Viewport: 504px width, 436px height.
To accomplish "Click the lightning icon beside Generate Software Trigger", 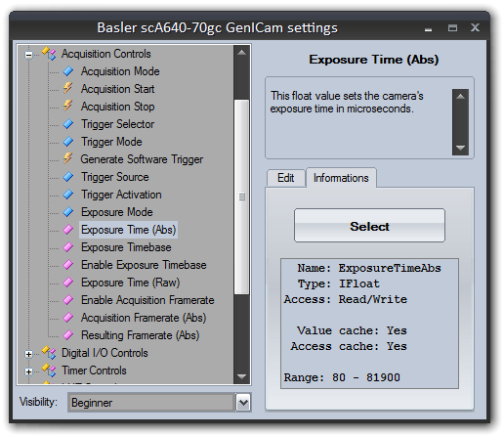I will pos(68,158).
